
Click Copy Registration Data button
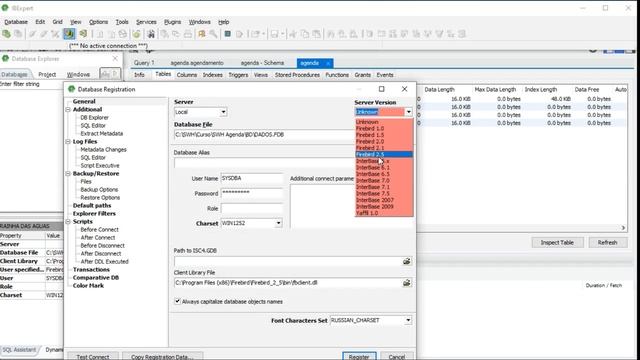click(x=162, y=356)
